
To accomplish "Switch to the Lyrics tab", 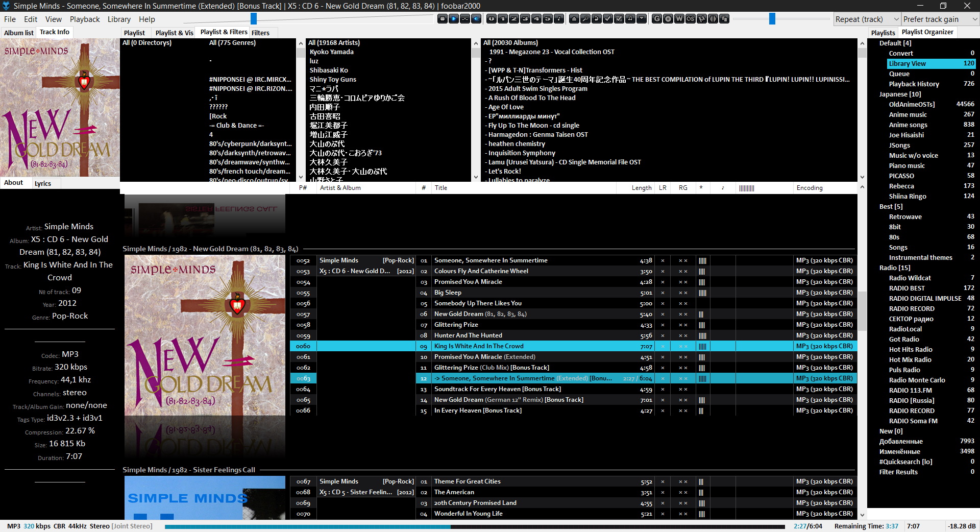I will [x=43, y=183].
